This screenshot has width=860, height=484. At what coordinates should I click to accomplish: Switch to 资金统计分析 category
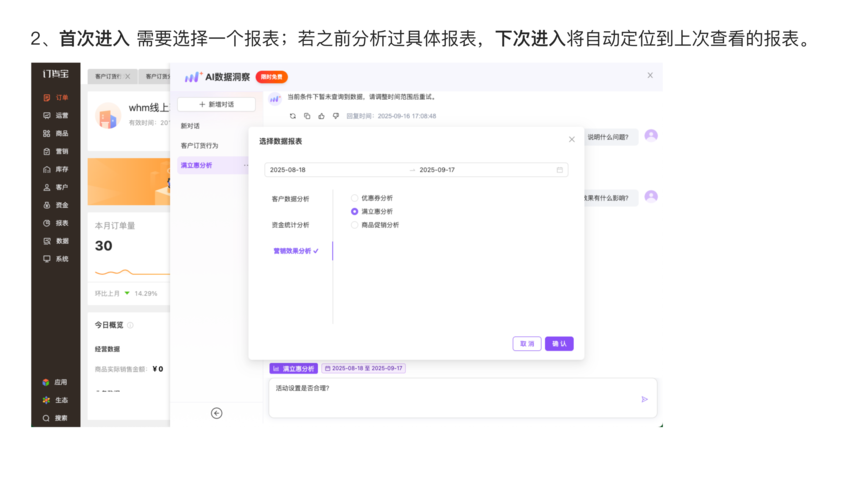pos(290,225)
